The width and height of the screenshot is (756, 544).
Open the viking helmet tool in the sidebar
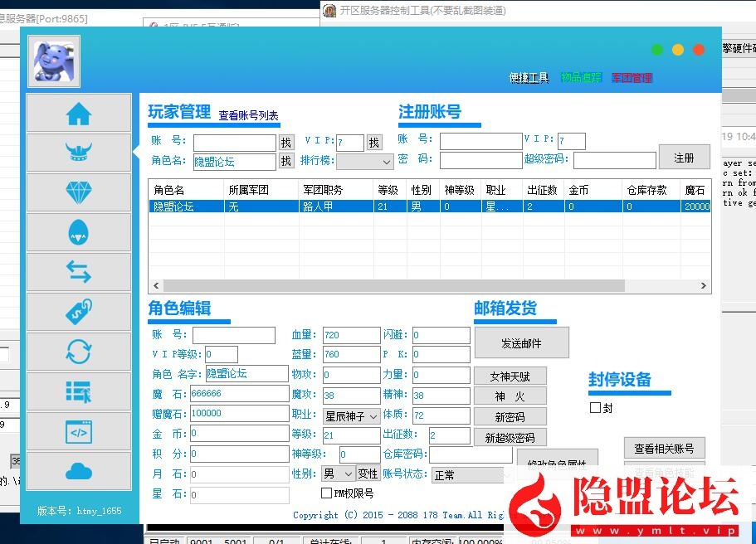[79, 153]
